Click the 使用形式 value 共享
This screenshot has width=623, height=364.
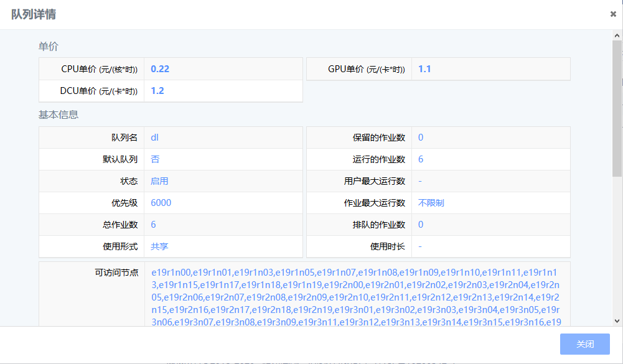[159, 246]
